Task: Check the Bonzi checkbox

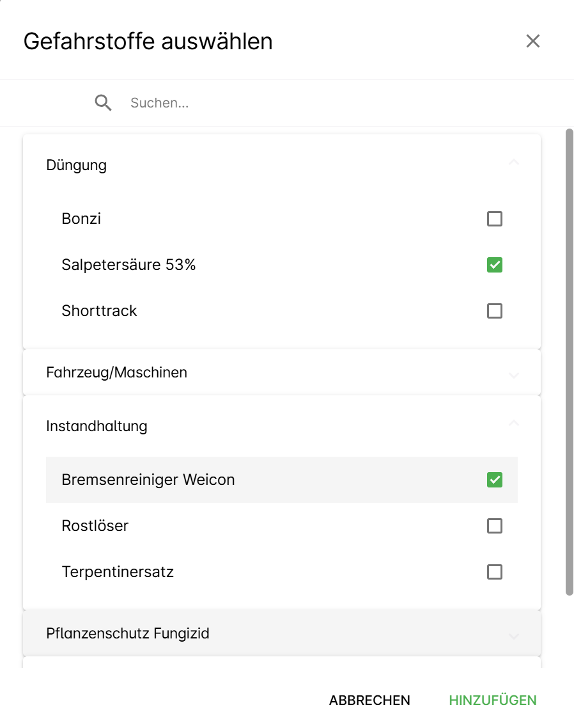Action: tap(494, 219)
